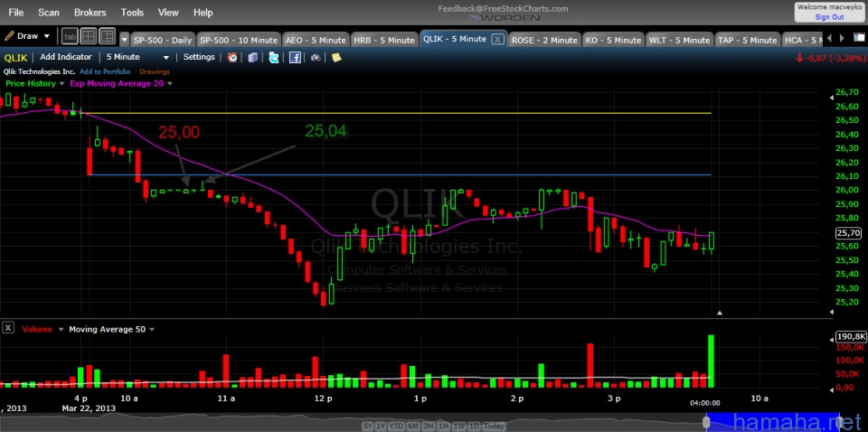Open the tab list dropdown arrow
Screen dimensions: 868x432
point(124,40)
